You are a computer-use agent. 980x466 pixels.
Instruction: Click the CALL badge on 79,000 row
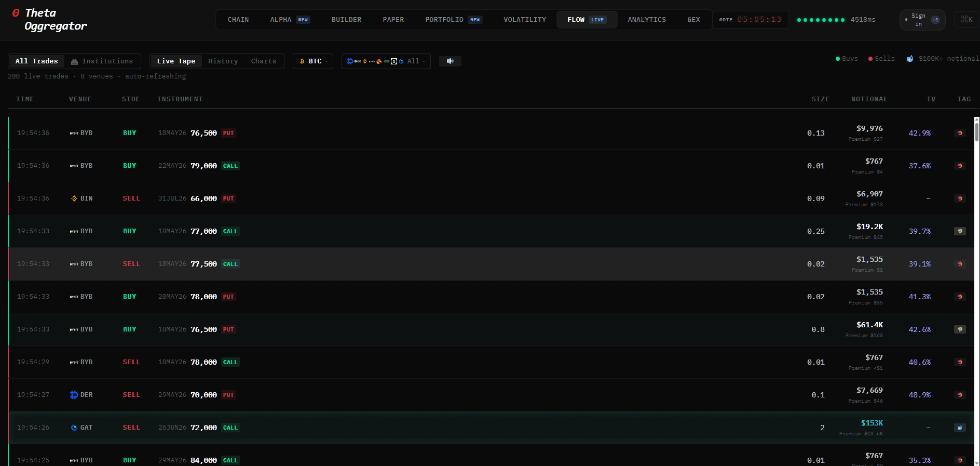point(230,166)
